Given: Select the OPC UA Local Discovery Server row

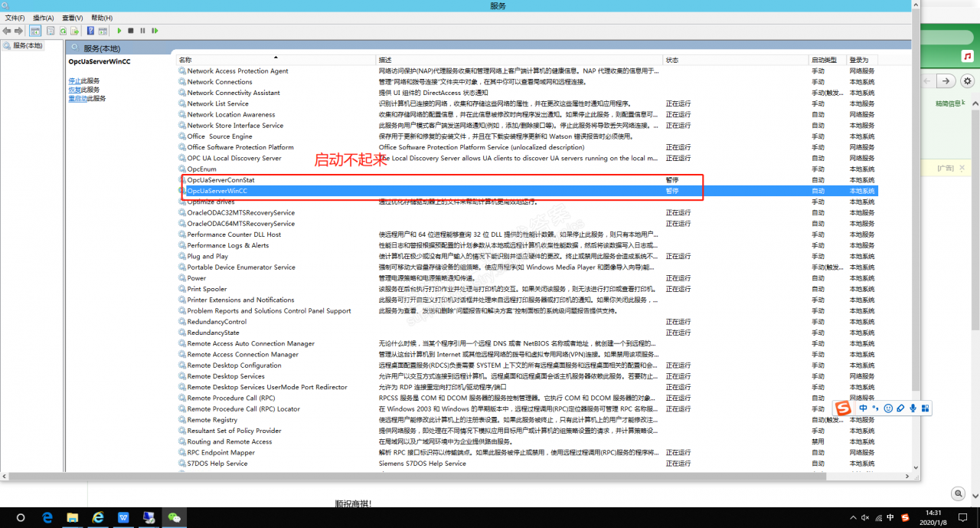Looking at the screenshot, I should point(528,158).
